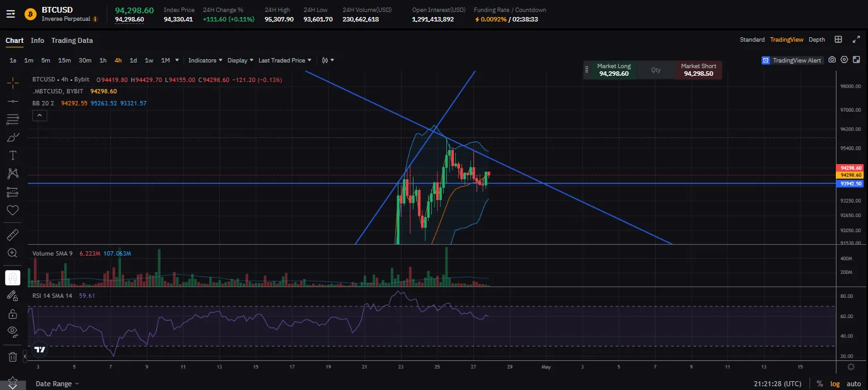
Task: Collapse the left drawing toolbar arrow
Action: coord(25,357)
